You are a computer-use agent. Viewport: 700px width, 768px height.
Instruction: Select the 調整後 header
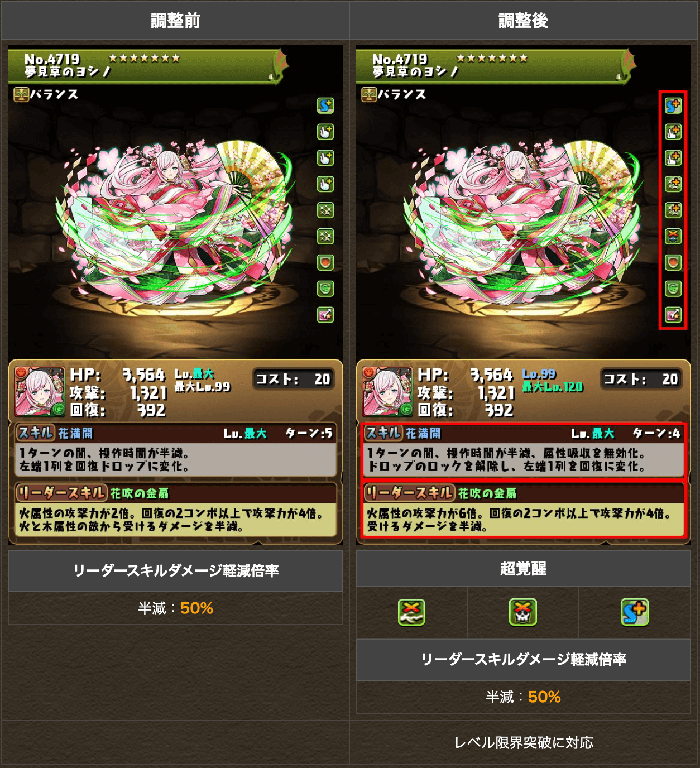click(524, 21)
